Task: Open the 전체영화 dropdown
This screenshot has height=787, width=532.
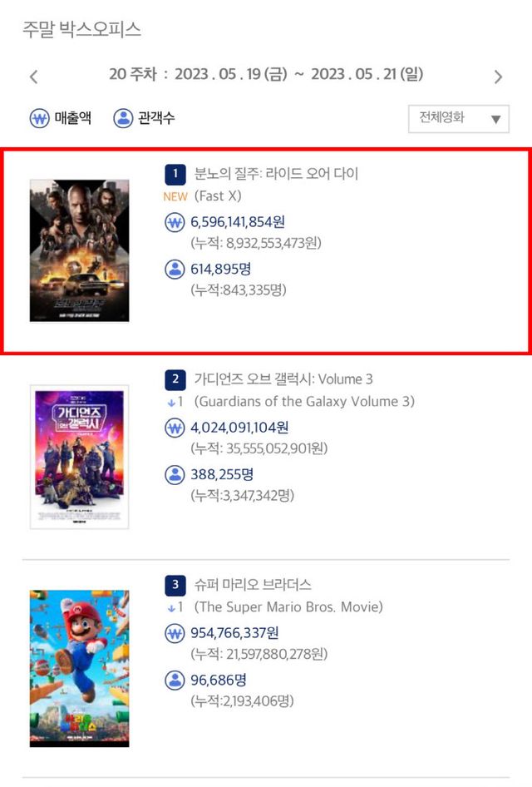Action: click(x=459, y=119)
